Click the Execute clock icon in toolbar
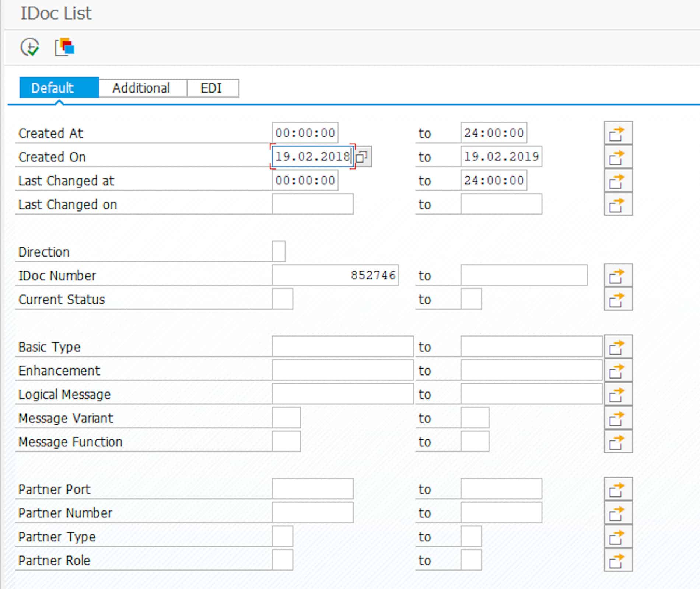The image size is (700, 589). [x=30, y=47]
